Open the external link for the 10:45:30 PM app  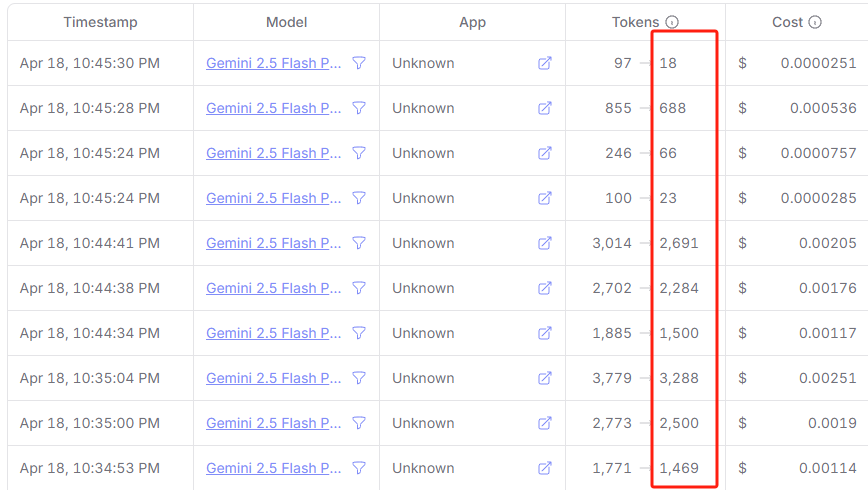click(x=545, y=63)
